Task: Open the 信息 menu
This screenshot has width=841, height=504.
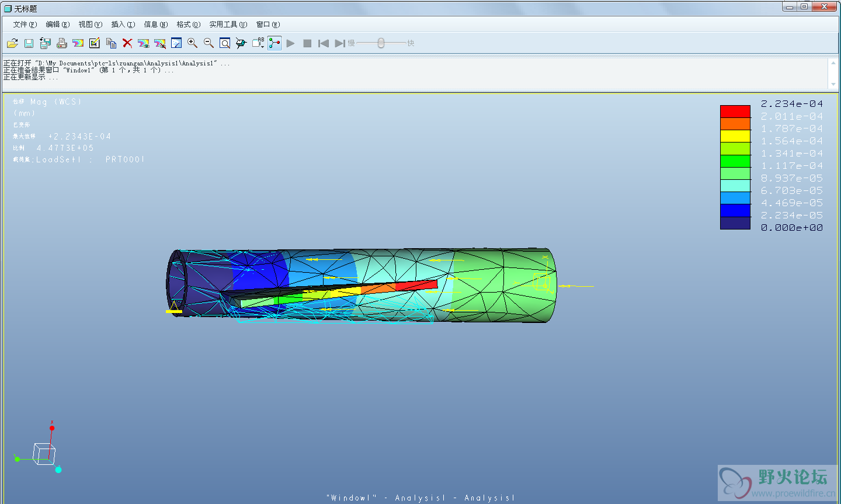Action: [156, 25]
